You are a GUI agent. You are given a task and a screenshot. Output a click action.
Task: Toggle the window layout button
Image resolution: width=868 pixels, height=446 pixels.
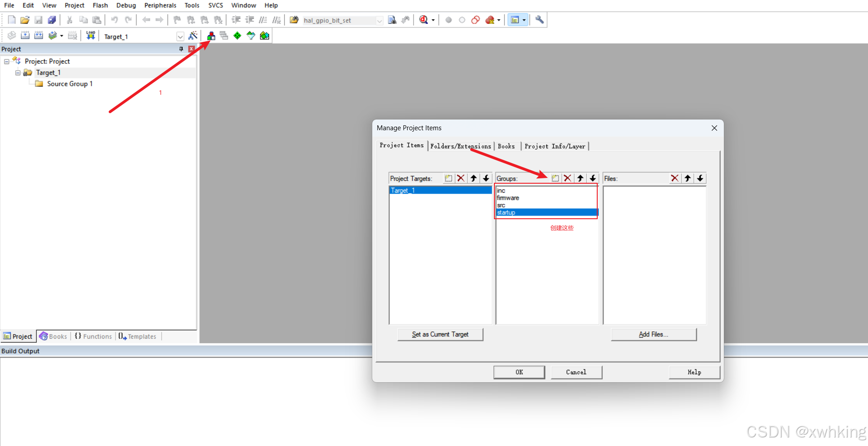515,20
